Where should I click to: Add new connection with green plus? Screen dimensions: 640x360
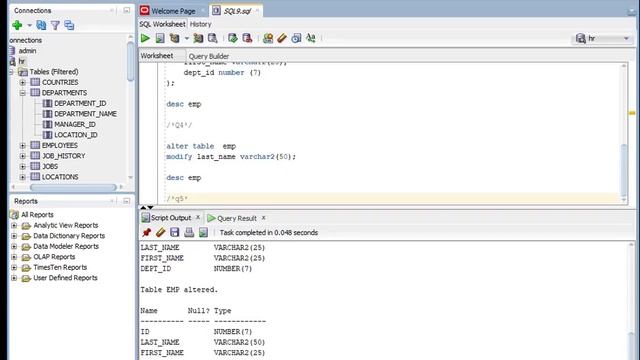click(17, 25)
